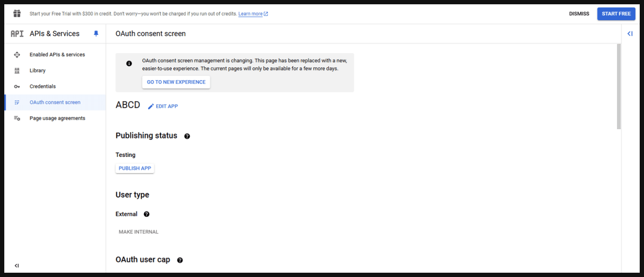Click GO TO NEW EXPERIENCE button
The height and width of the screenshot is (277, 644).
click(176, 82)
